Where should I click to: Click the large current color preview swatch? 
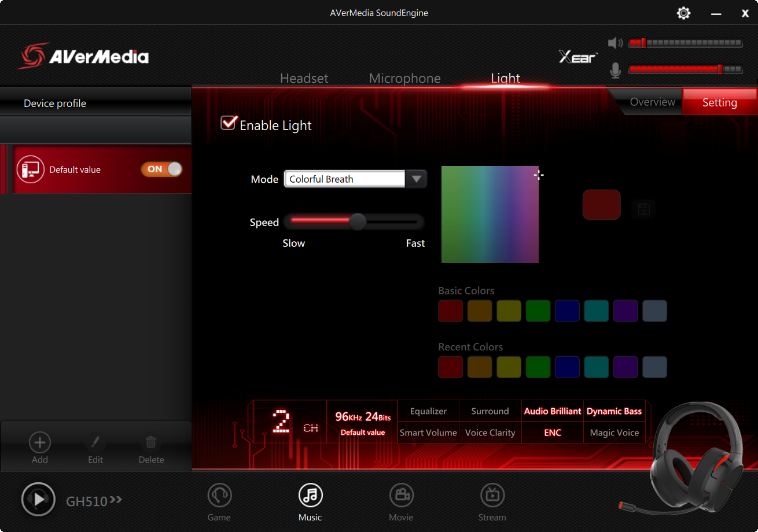tap(602, 205)
